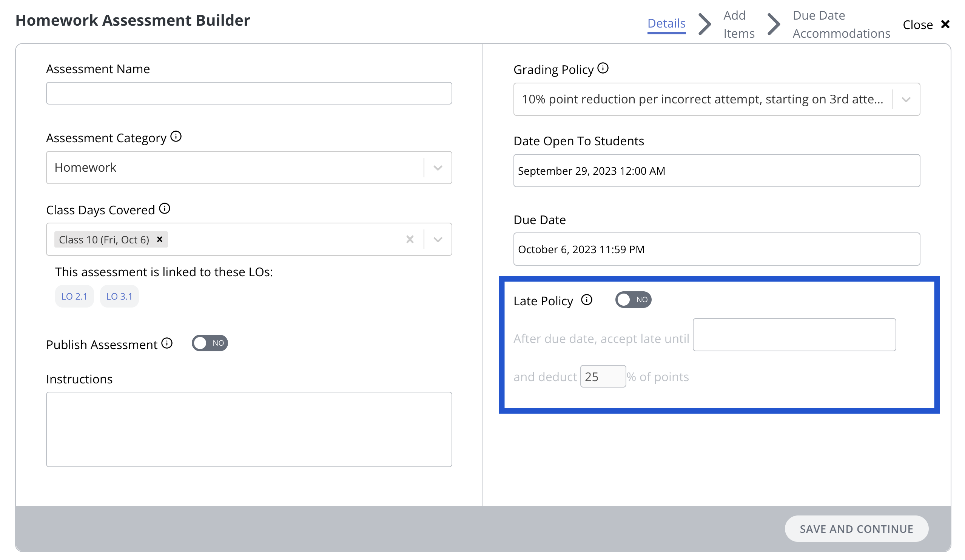Open the Grading Policy dropdown
This screenshot has width=965, height=560.
click(906, 100)
